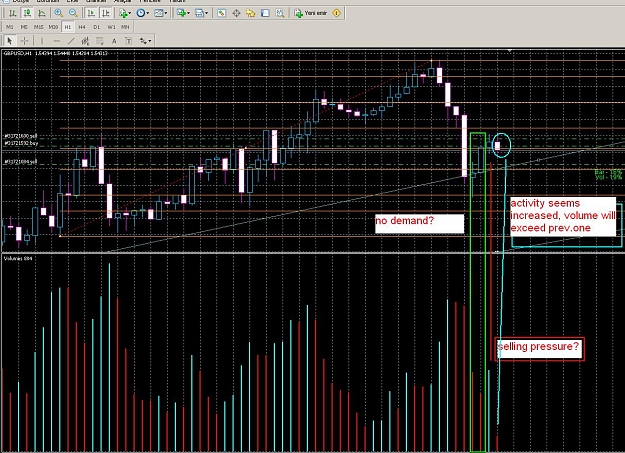This screenshot has width=625, height=453.
Task: Select the D1 timeframe
Action: pyautogui.click(x=96, y=27)
